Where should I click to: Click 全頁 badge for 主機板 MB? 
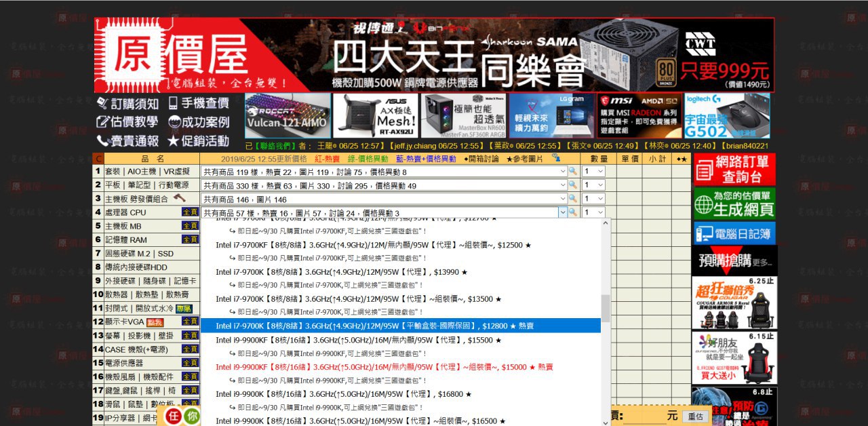coord(191,226)
